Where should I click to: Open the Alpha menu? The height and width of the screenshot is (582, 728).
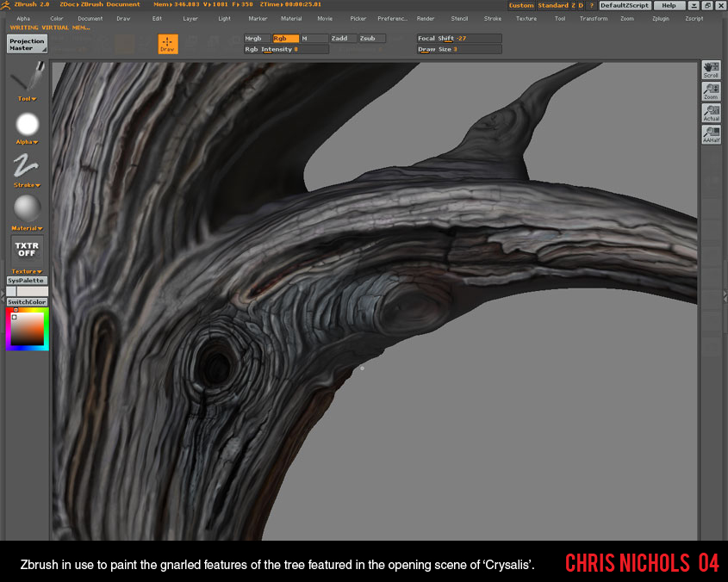(x=23, y=19)
